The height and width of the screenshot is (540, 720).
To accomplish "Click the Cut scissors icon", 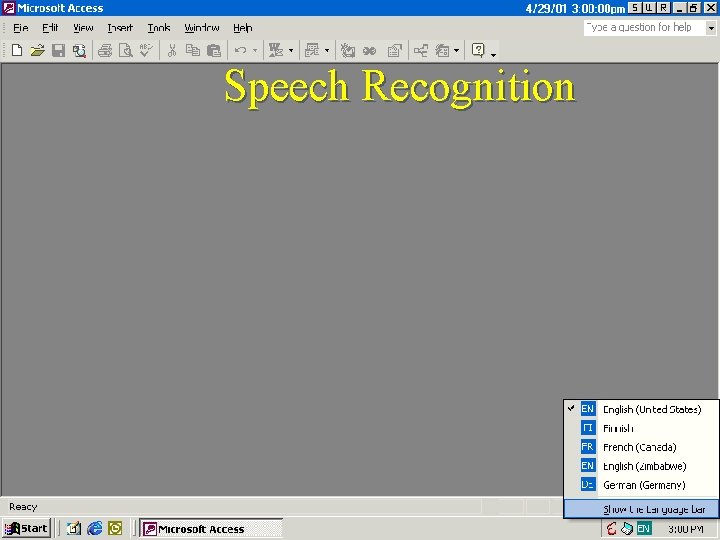I will (x=172, y=50).
